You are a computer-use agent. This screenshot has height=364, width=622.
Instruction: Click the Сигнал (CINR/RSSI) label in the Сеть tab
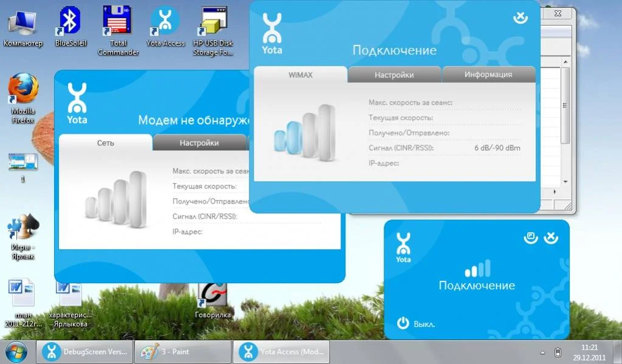click(205, 216)
